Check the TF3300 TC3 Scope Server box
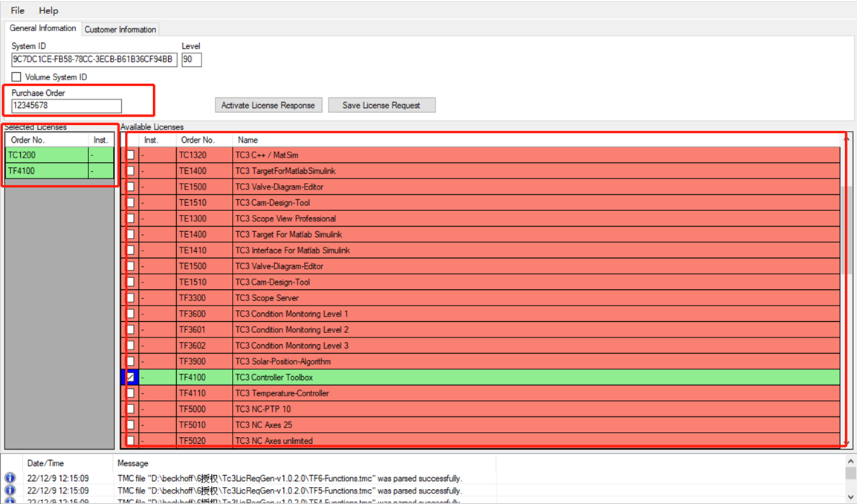This screenshot has height=504, width=857. pyautogui.click(x=131, y=298)
